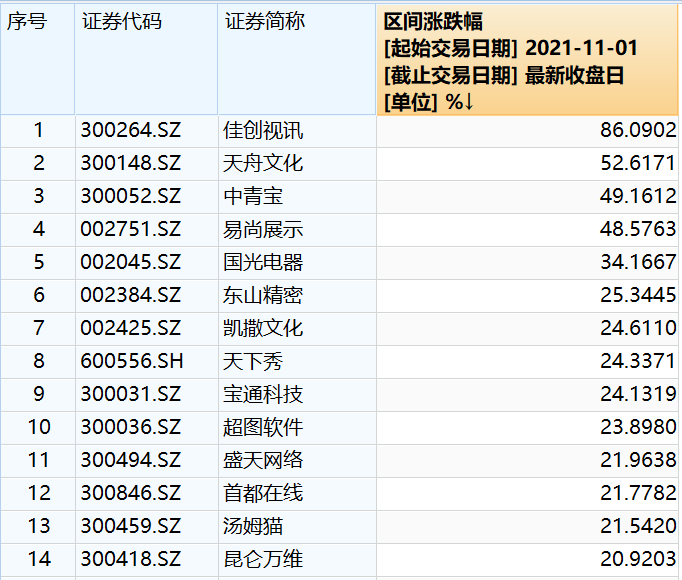Click row number 10 in 序号 column
This screenshot has width=682, height=580.
[39, 427]
